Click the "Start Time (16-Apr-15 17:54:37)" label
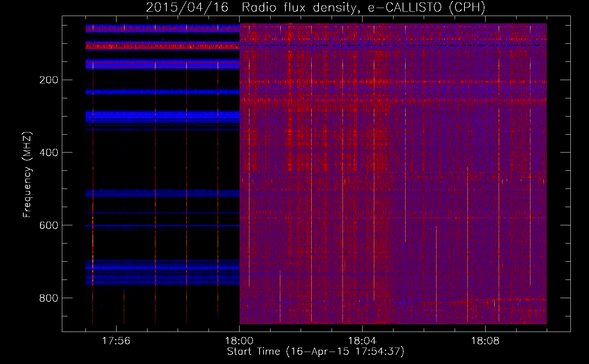 click(x=316, y=352)
